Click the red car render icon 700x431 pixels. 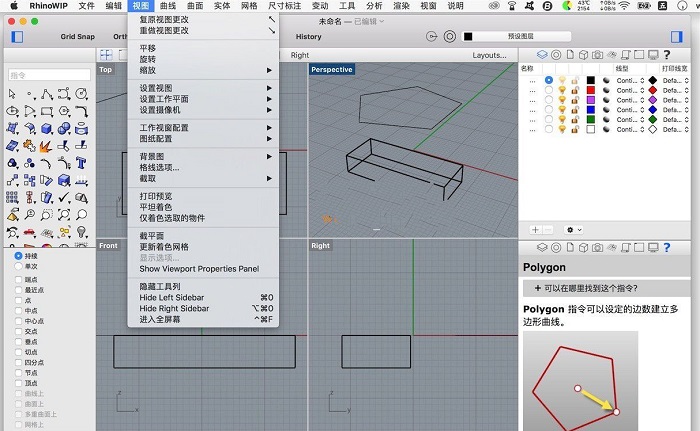point(29,232)
